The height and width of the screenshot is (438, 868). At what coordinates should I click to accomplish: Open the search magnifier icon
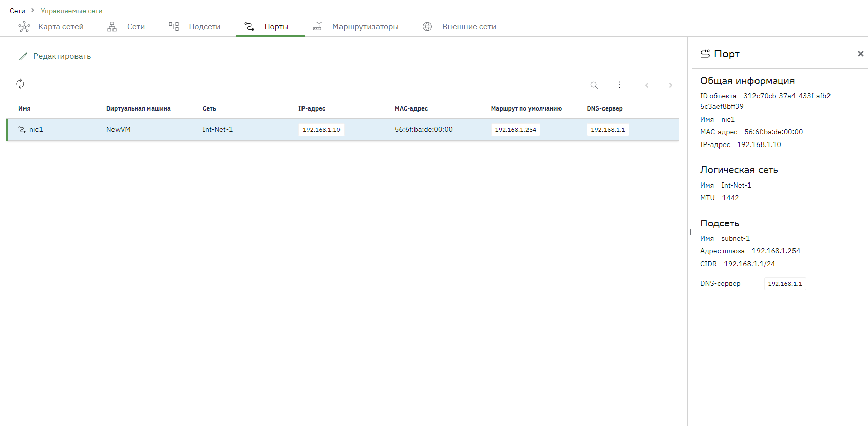[x=594, y=85]
